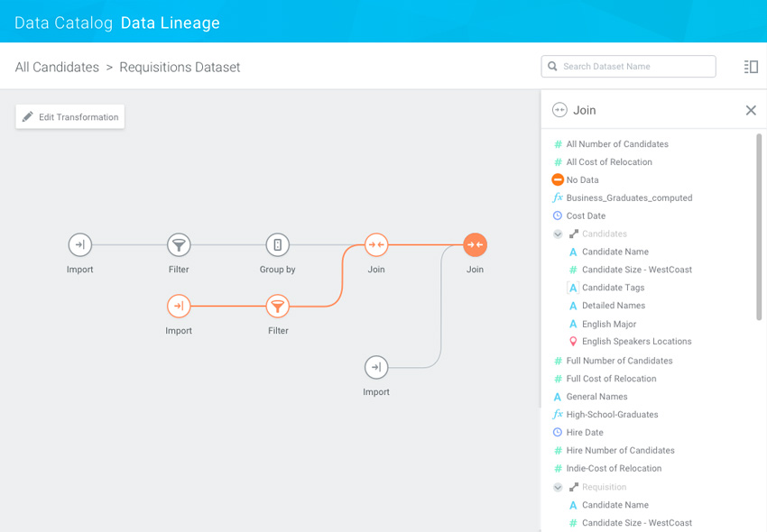This screenshot has width=767, height=532.
Task: Click the orange Import node
Action: coord(179,306)
